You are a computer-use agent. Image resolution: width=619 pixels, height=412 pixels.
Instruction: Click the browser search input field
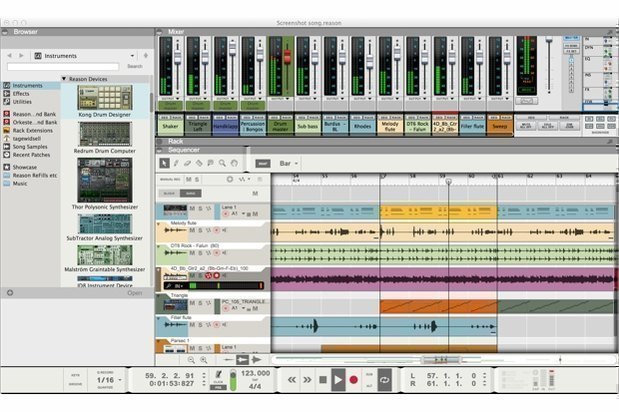tap(63, 67)
